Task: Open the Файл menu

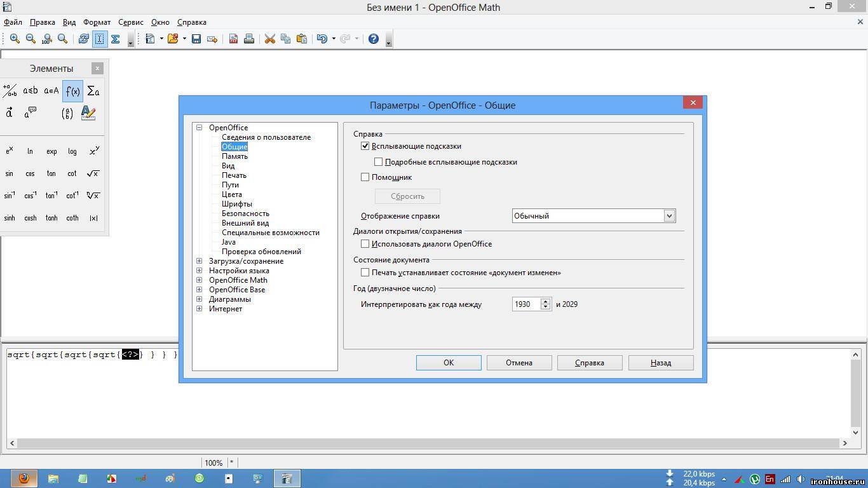Action: pos(13,22)
